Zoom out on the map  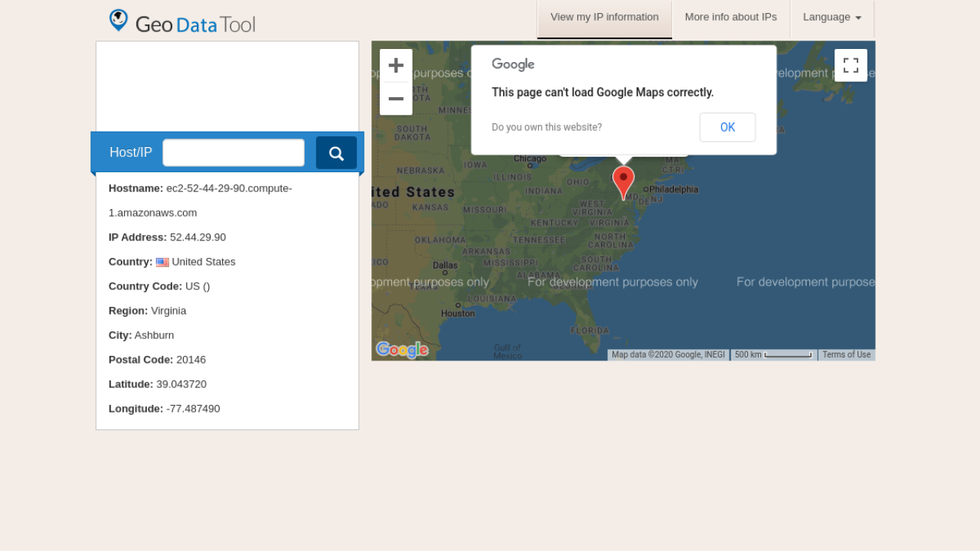click(396, 99)
